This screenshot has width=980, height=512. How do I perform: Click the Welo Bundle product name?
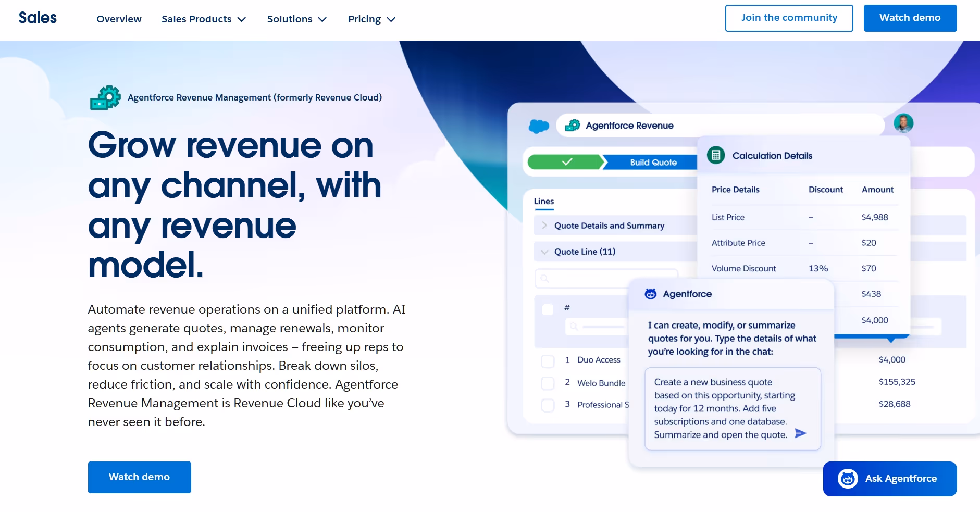(x=601, y=383)
